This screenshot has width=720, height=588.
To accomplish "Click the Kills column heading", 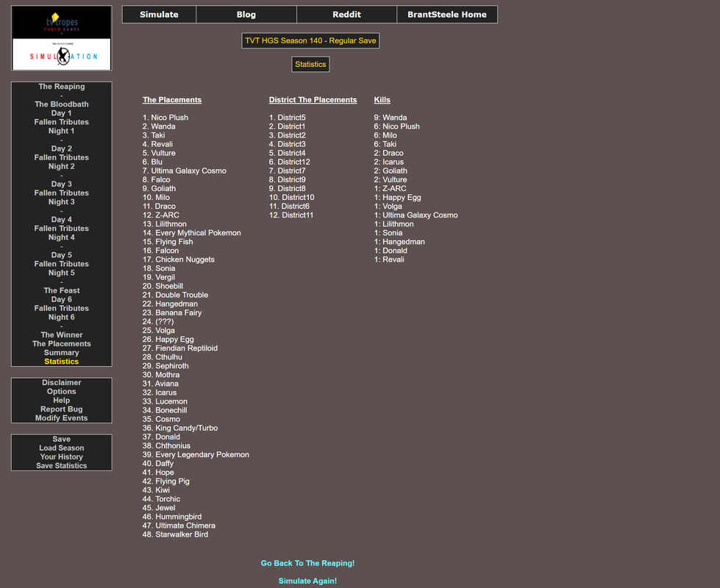I will (x=382, y=100).
